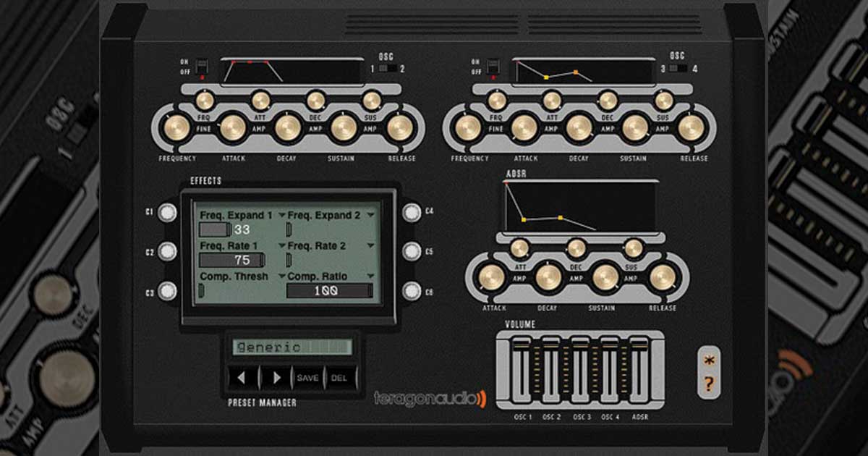Screen dimensions: 868x456
Task: Click the Release knob in OSC 1/2 section
Action: tap(399, 128)
